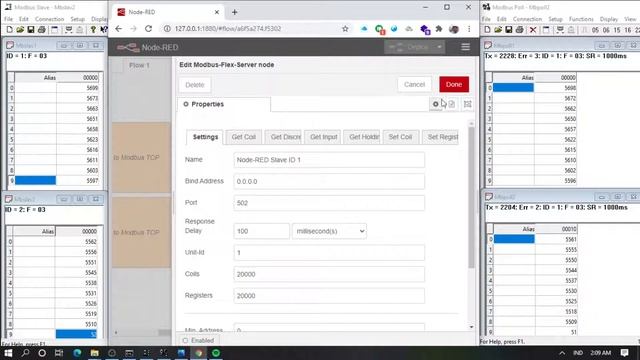Viewport: 640px width, 360px height.
Task: Bookmark this page with the star
Action: (345, 29)
